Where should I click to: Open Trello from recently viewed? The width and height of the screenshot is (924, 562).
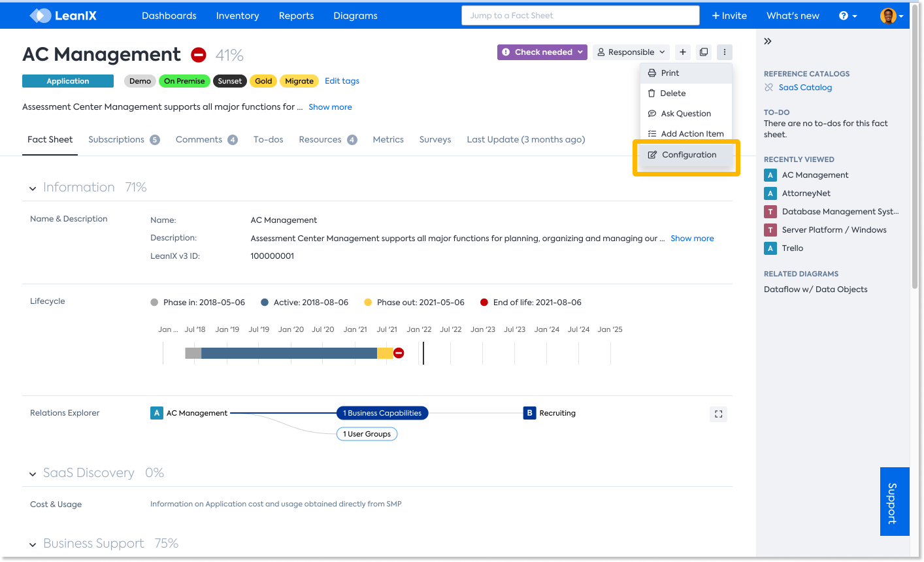coord(784,248)
